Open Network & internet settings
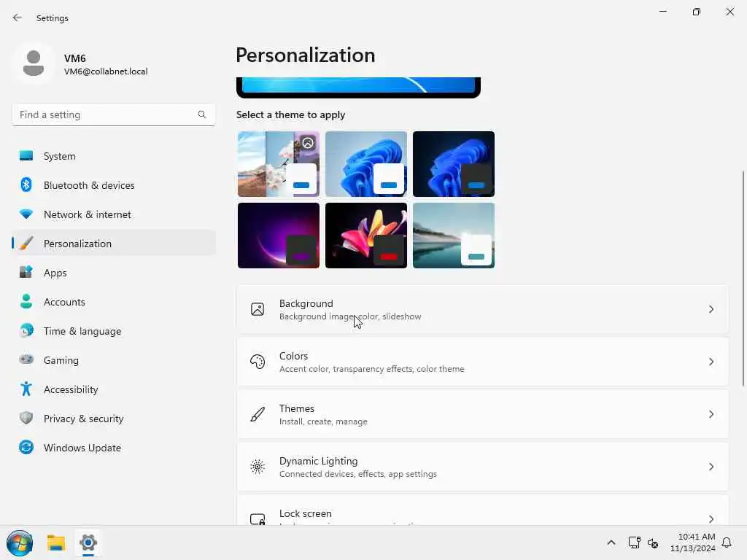Image resolution: width=747 pixels, height=560 pixels. tap(114, 214)
